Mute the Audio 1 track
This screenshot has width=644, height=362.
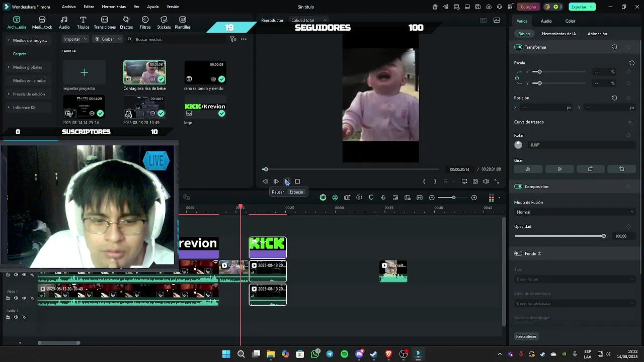coord(16,317)
